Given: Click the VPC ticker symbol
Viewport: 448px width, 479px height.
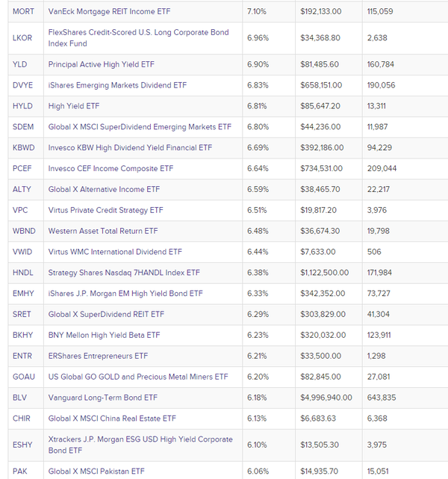Looking at the screenshot, I should click(x=20, y=210).
